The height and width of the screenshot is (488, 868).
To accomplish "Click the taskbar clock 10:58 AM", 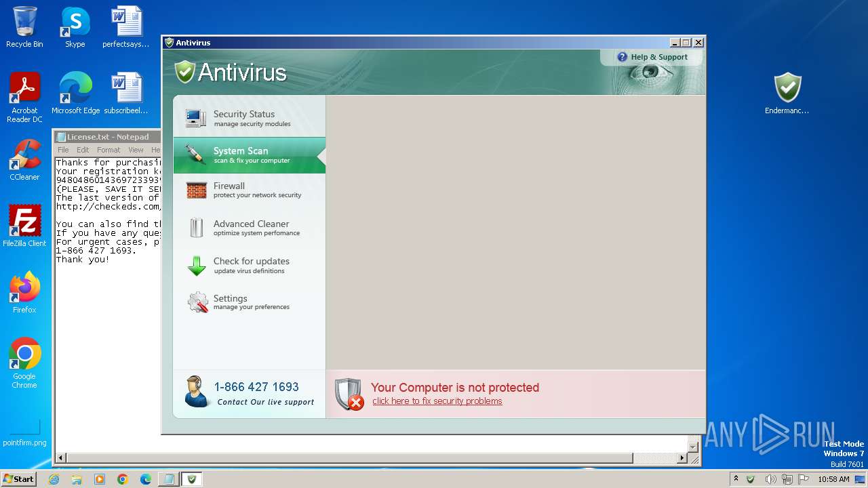I will (833, 479).
